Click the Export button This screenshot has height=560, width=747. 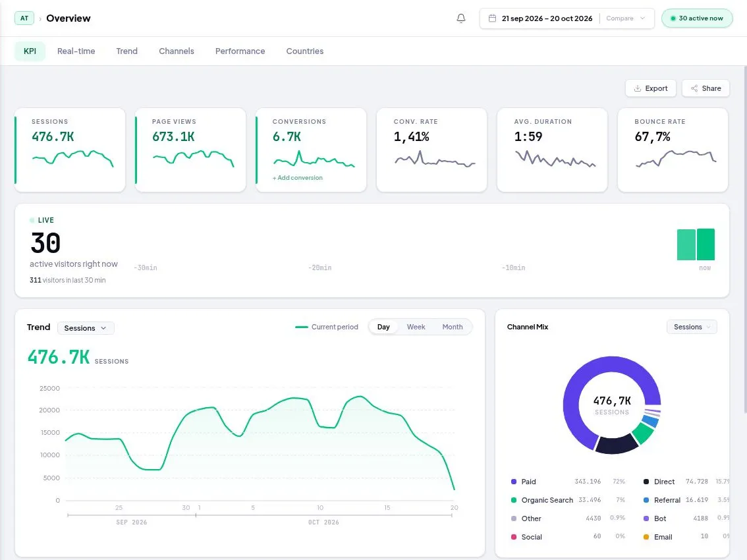651,88
